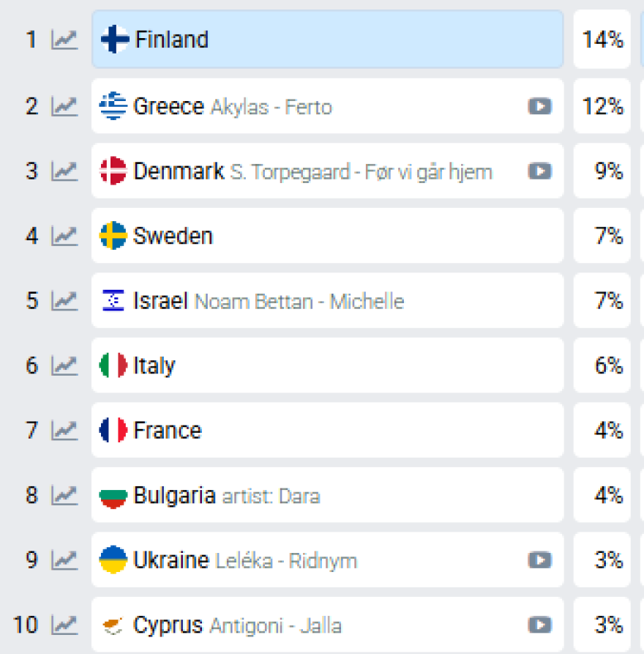Open the trend chart icon beside Italy
Screen dimensions: 644x654
pyautogui.click(x=64, y=365)
